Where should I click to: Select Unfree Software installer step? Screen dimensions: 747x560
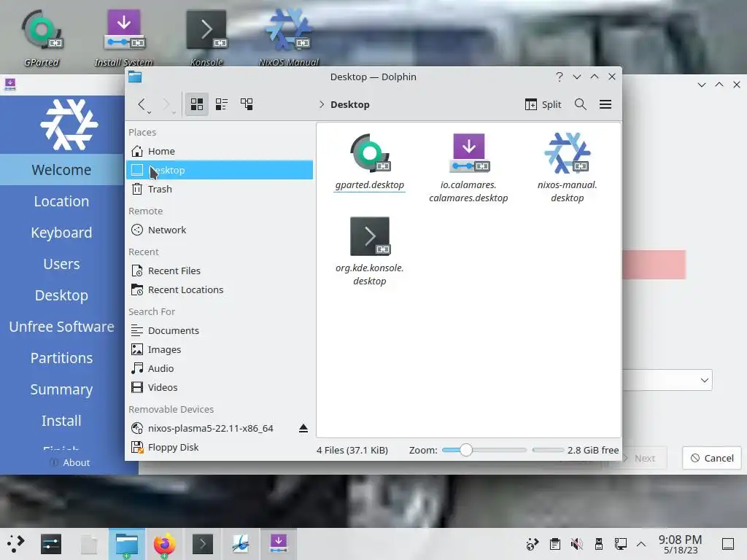(x=61, y=327)
